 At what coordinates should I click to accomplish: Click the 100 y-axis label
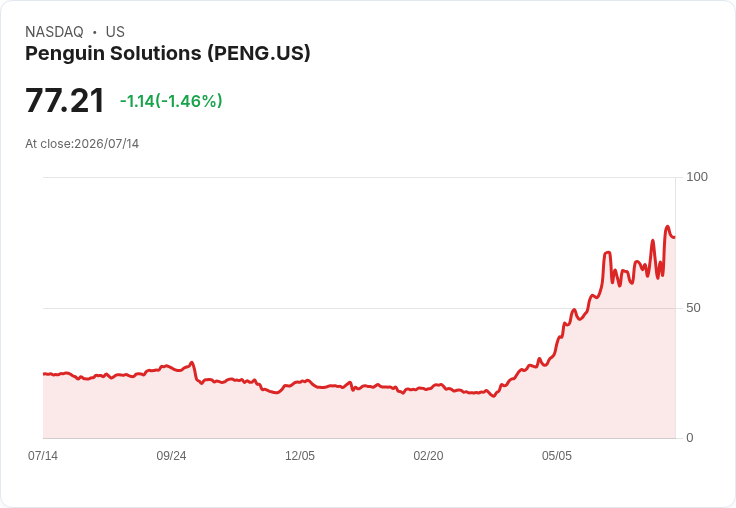point(697,177)
